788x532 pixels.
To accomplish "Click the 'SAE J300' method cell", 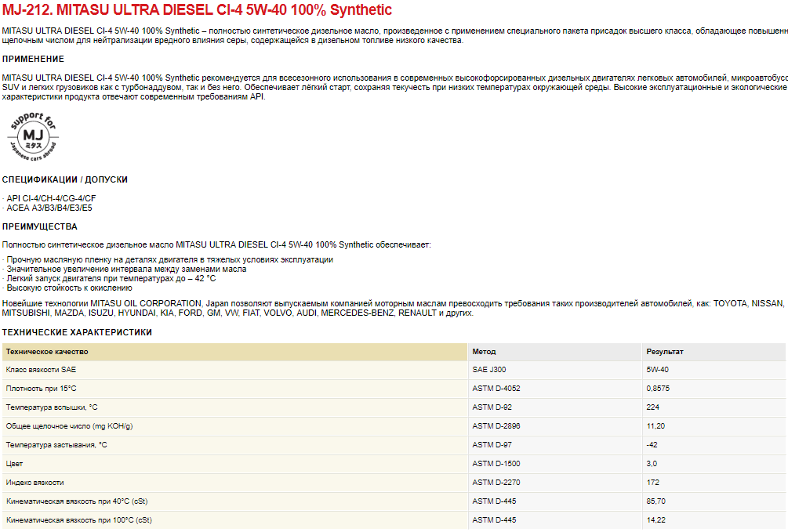I will coord(490,369).
